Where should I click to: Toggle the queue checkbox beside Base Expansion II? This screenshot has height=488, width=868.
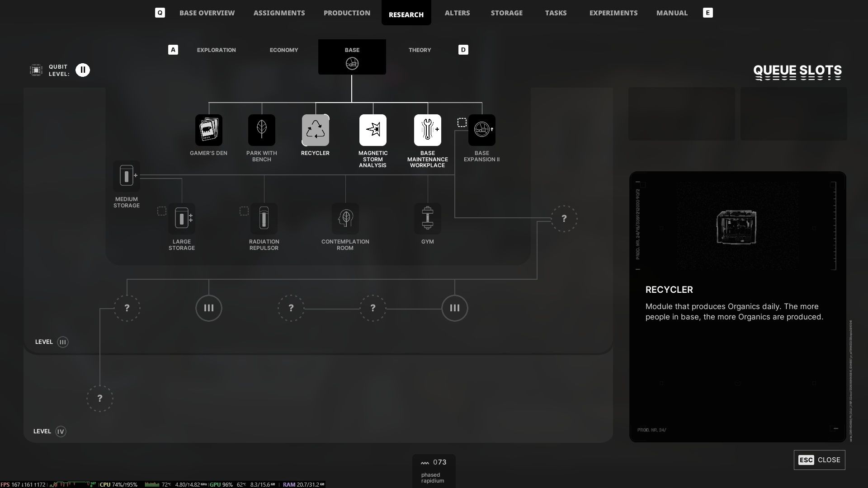(462, 122)
